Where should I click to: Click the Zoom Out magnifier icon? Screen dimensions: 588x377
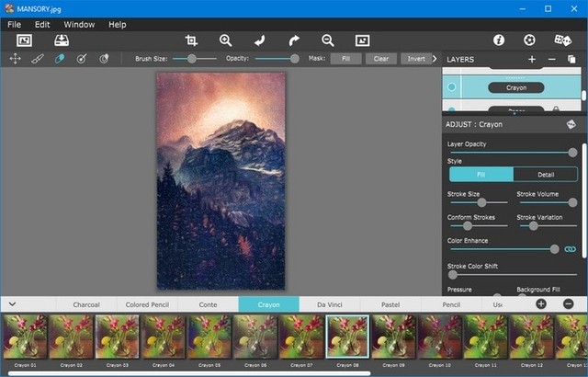[328, 40]
